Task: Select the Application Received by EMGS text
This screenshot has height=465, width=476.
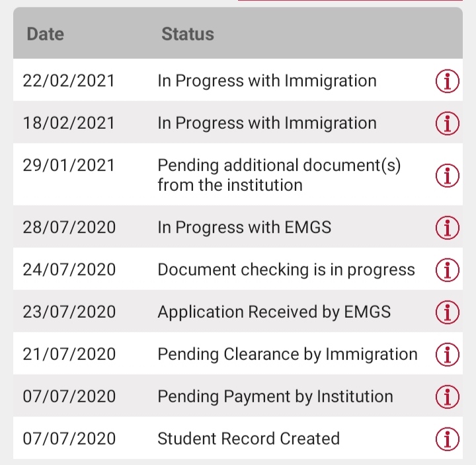Action: [274, 312]
